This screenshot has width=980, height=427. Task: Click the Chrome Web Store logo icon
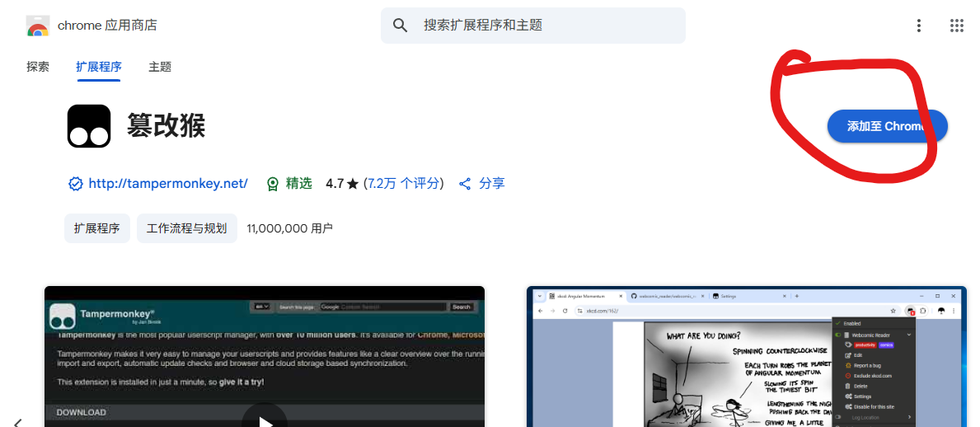[x=37, y=26]
